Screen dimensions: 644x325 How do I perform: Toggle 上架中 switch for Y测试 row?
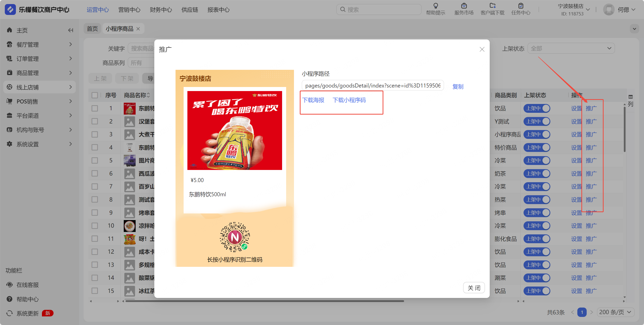pos(537,121)
